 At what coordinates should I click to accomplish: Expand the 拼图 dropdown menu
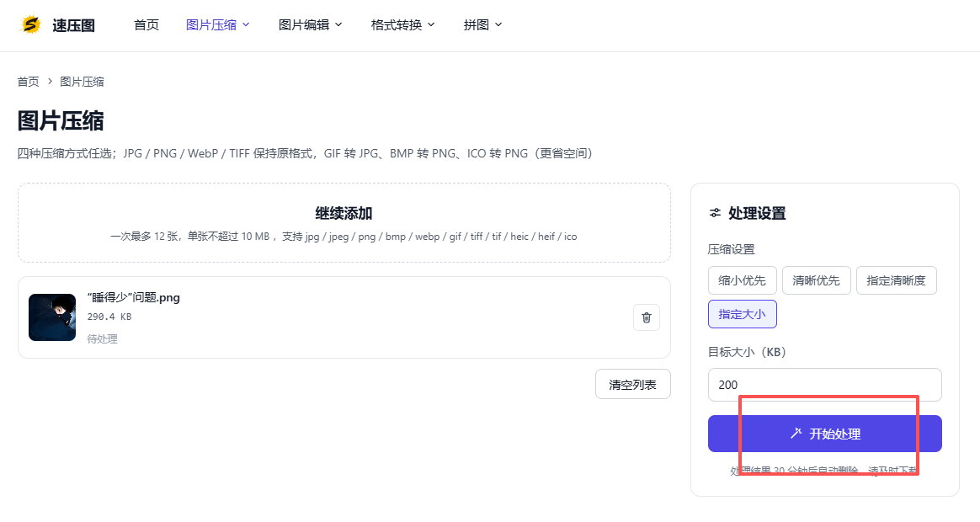tap(482, 25)
